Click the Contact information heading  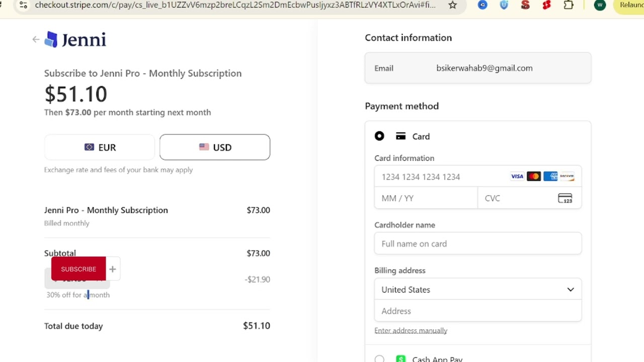coord(408,38)
